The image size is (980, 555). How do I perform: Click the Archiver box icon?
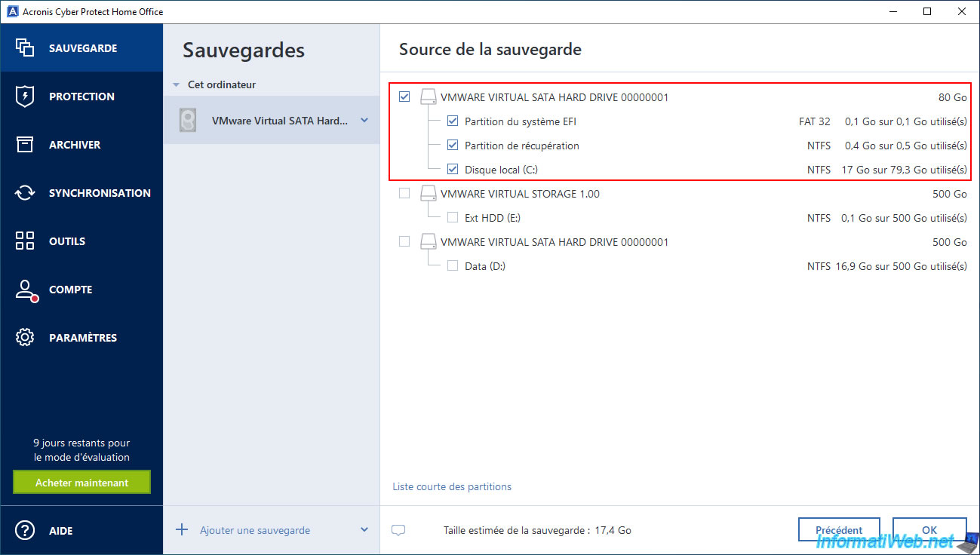tap(25, 145)
